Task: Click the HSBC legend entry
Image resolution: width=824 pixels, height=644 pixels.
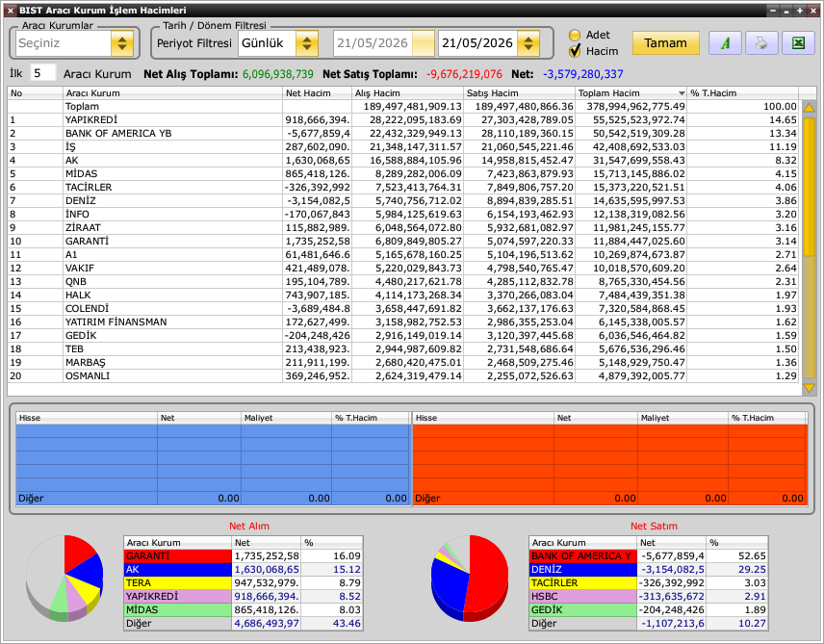Action: (582, 596)
